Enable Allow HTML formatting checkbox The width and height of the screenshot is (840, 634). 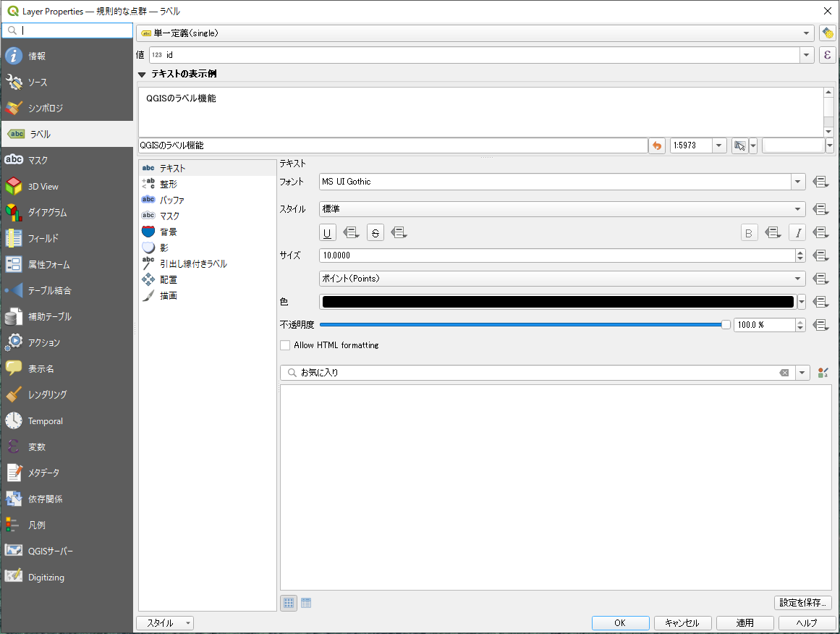pyautogui.click(x=285, y=345)
